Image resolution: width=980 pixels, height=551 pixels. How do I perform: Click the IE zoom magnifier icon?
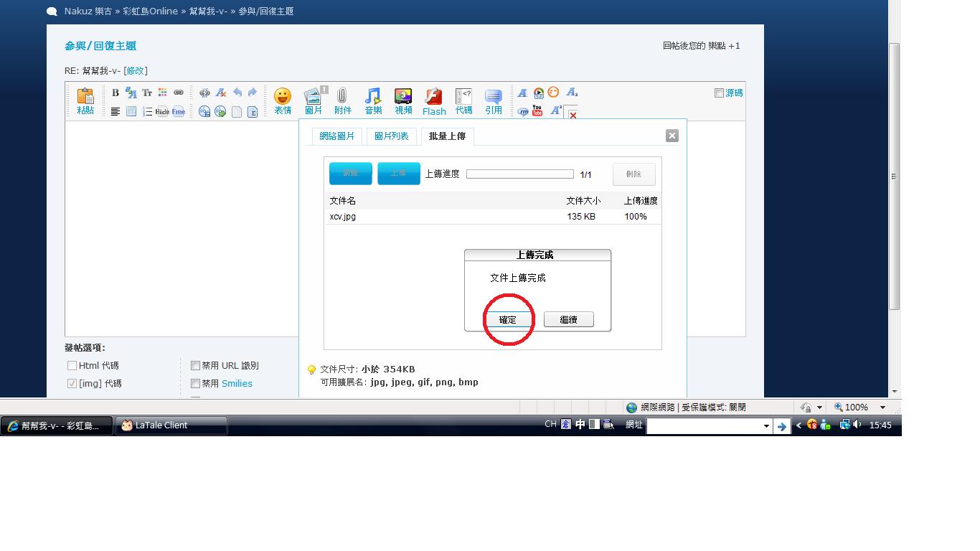point(838,407)
